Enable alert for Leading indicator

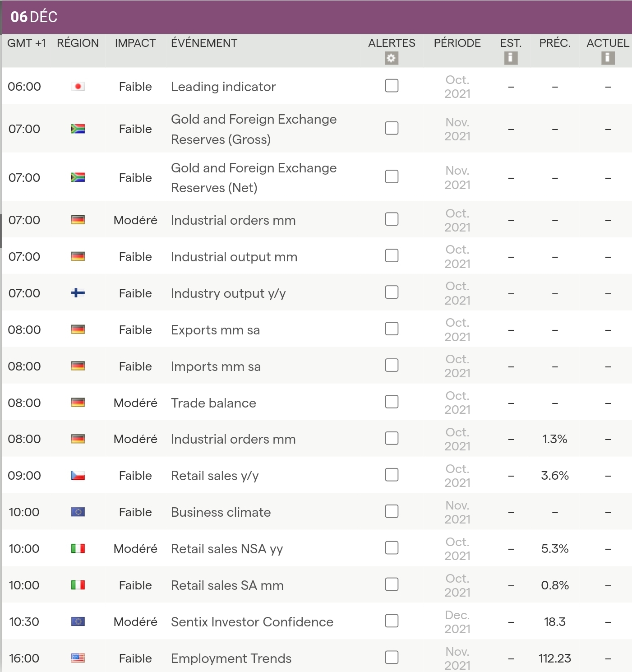392,86
